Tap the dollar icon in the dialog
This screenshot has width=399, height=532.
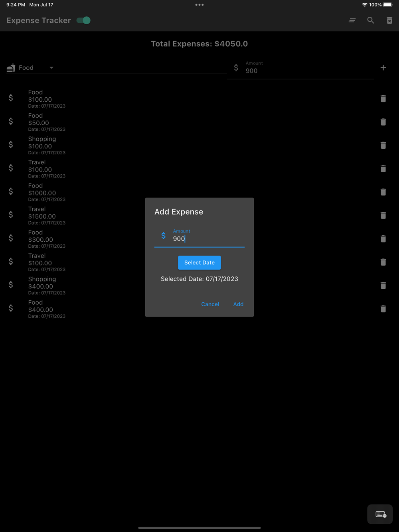[x=163, y=236]
